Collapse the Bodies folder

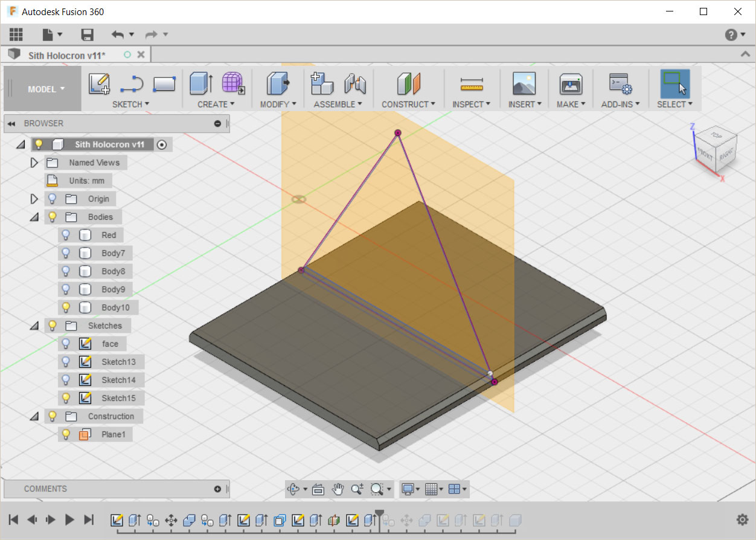point(34,217)
